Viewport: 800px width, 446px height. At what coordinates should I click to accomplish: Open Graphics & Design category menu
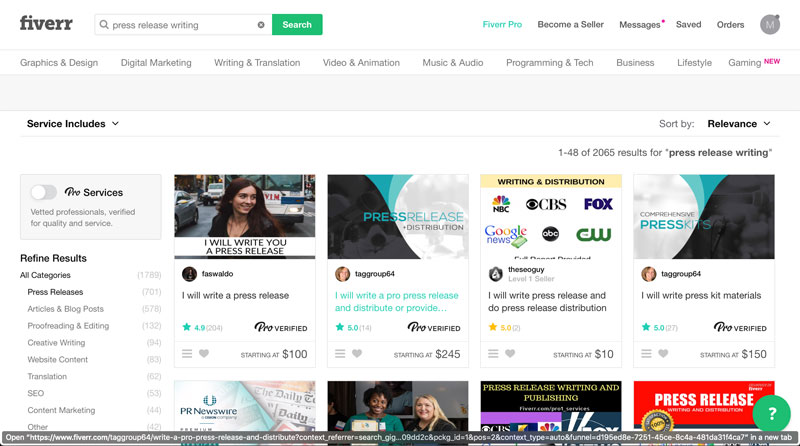click(x=59, y=63)
